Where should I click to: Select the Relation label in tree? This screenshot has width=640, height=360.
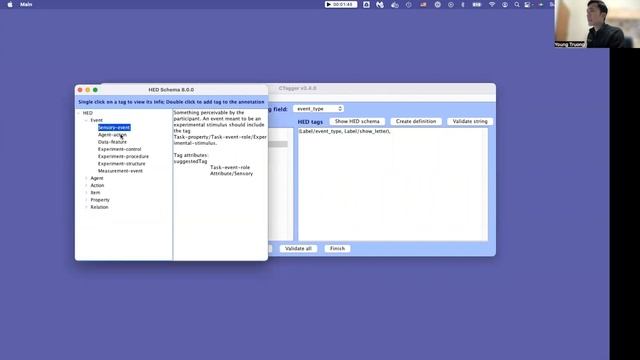(x=99, y=207)
